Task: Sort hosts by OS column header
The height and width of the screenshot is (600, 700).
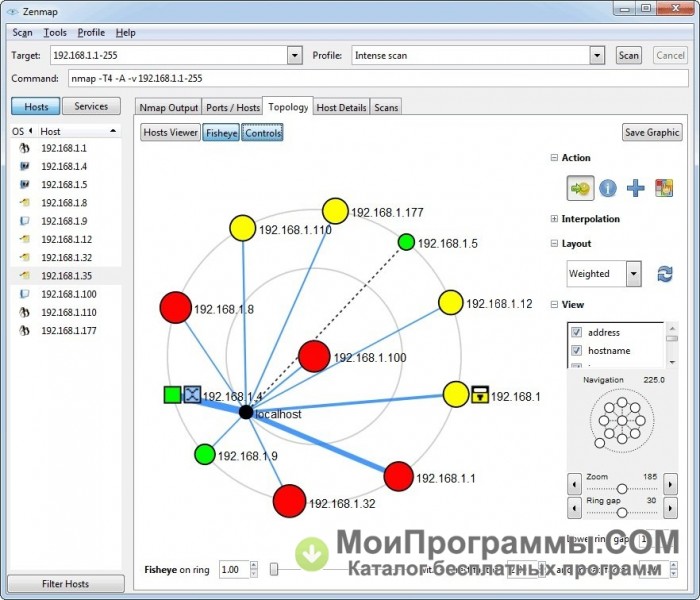Action: 22,131
